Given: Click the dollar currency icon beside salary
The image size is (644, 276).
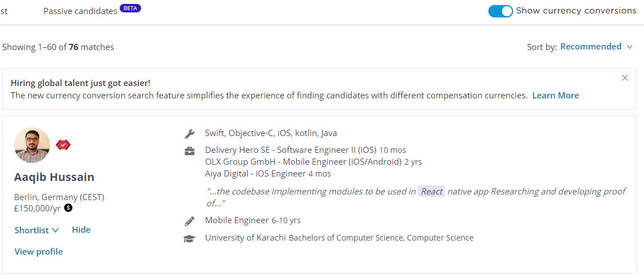Looking at the screenshot, I should [69, 208].
